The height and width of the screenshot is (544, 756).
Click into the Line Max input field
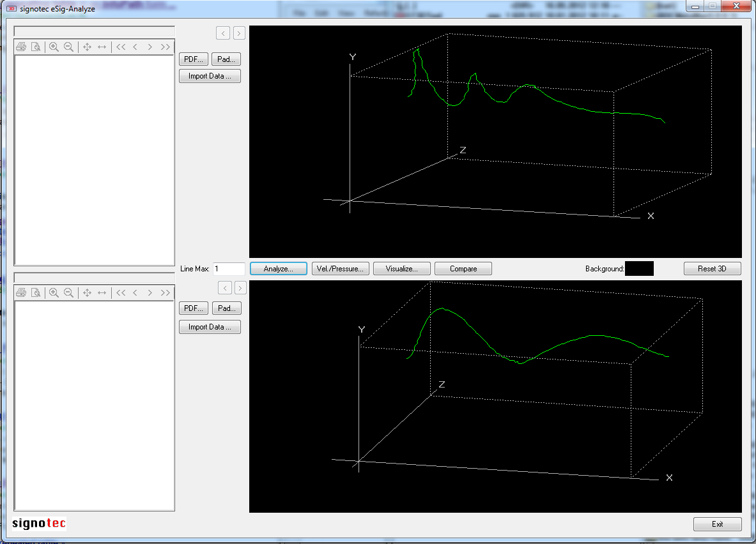[x=229, y=269]
